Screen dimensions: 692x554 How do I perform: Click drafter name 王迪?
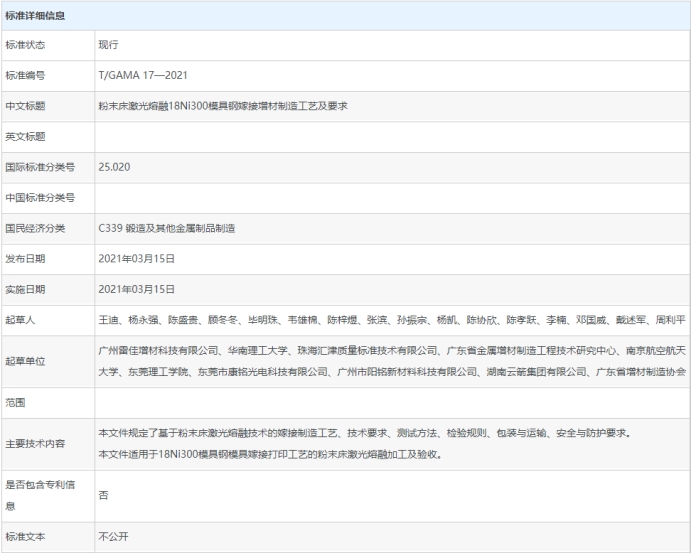[x=108, y=320]
